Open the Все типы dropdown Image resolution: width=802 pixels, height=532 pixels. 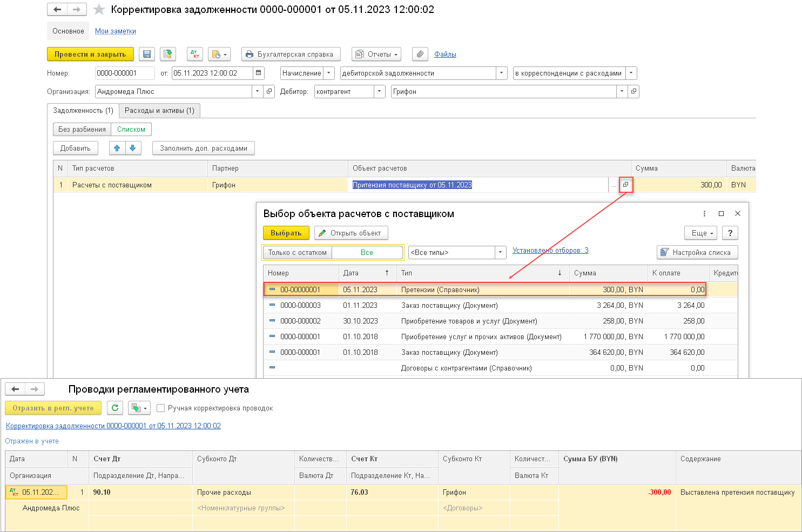501,252
